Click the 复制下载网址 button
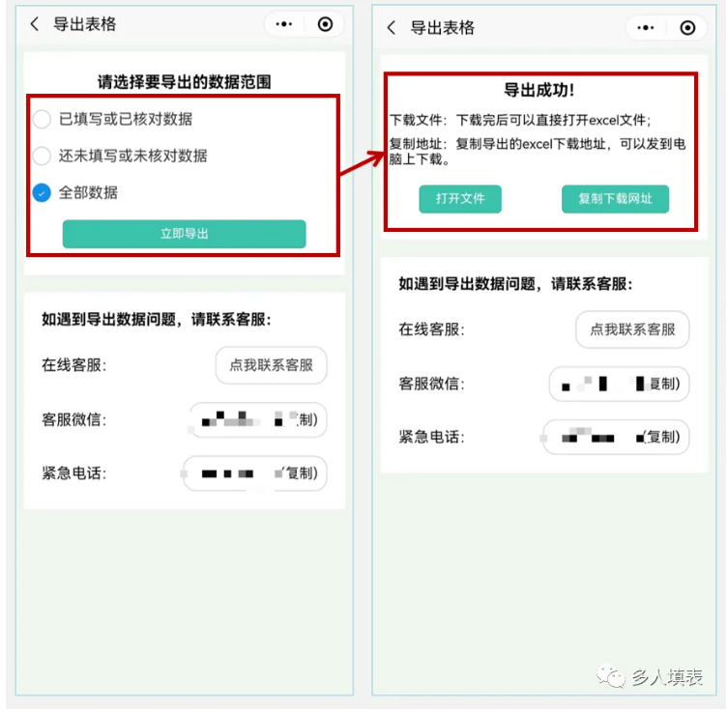This screenshot has height=713, width=728. pyautogui.click(x=615, y=199)
